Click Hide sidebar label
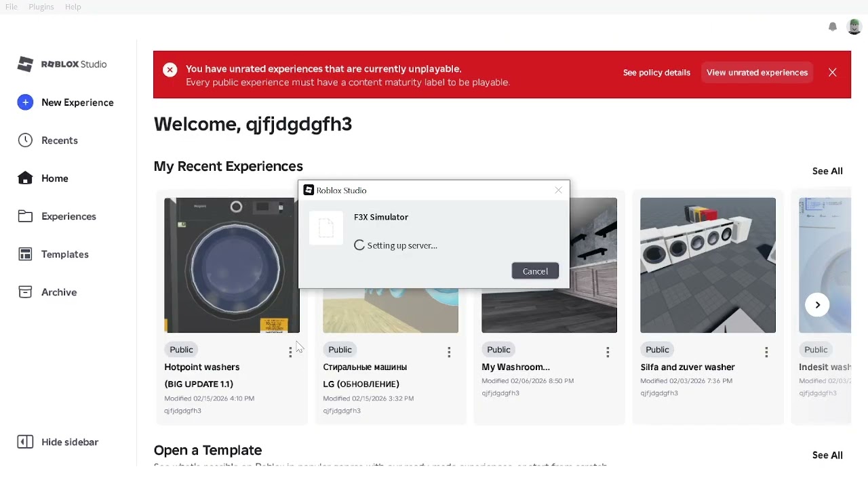Screen dimensions: 868x488 70,442
